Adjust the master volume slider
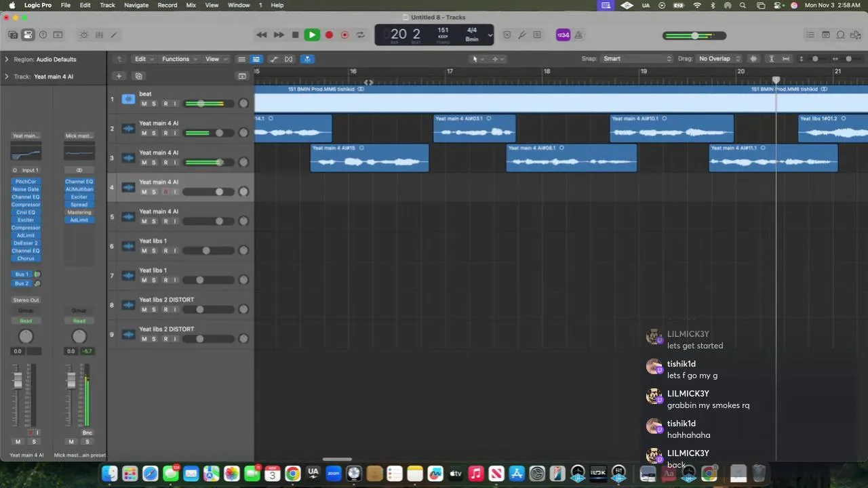 [695, 36]
